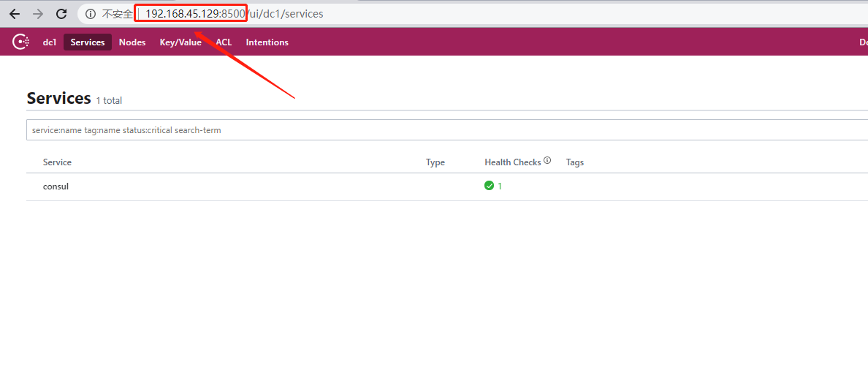Open the consul service row
The image size is (868, 392).
point(446,186)
